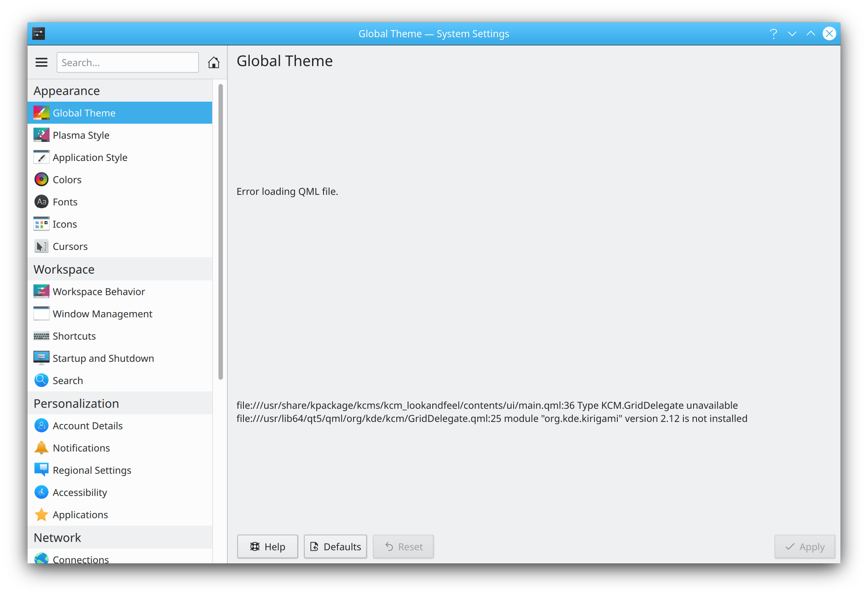868x596 pixels.
Task: Click the Account Details avatar icon
Action: coord(41,425)
